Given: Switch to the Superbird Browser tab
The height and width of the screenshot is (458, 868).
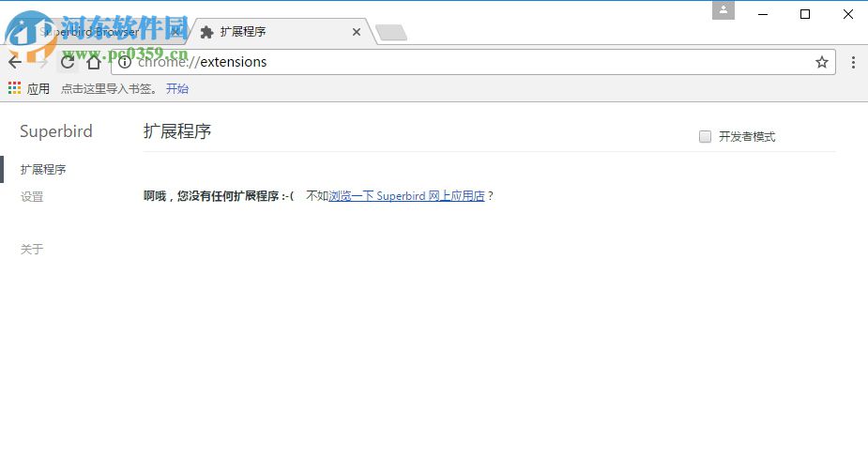Looking at the screenshot, I should [99, 32].
